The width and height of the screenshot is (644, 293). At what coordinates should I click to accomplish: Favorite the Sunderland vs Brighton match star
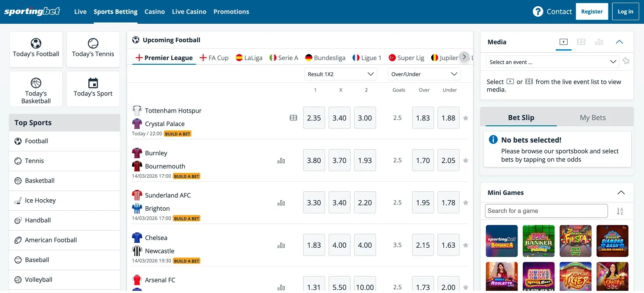466,202
